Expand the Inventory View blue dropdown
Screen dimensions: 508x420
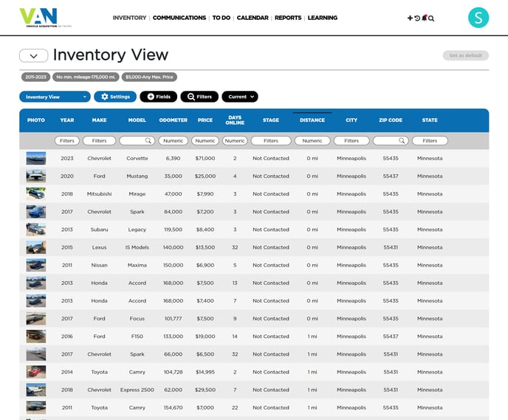pos(55,97)
